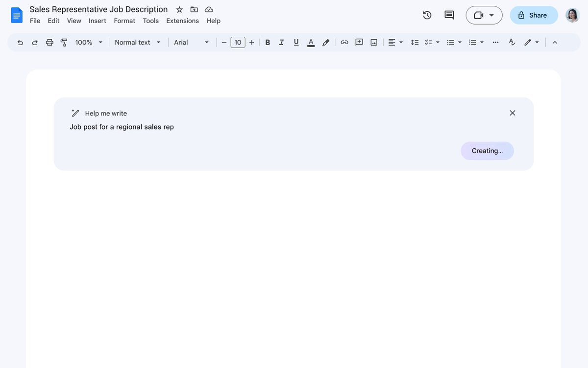The width and height of the screenshot is (588, 368).
Task: Open the zoom level dropdown
Action: (89, 42)
